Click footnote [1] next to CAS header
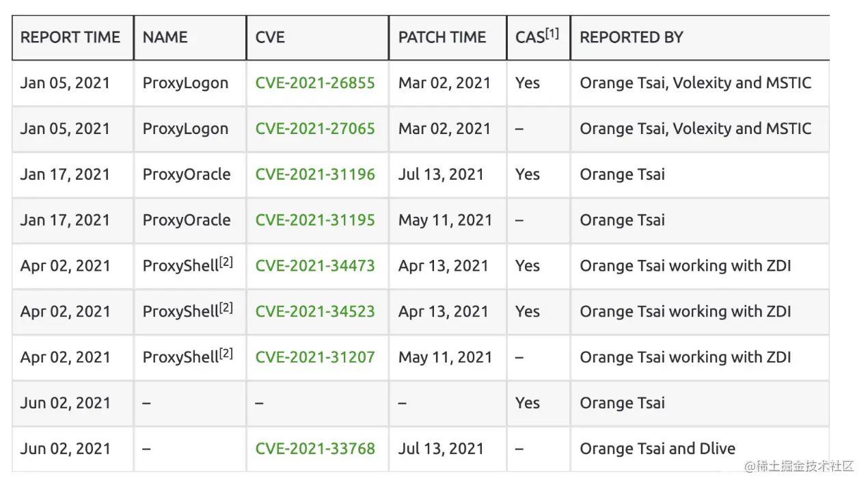The height and width of the screenshot is (487, 868). pos(552,33)
